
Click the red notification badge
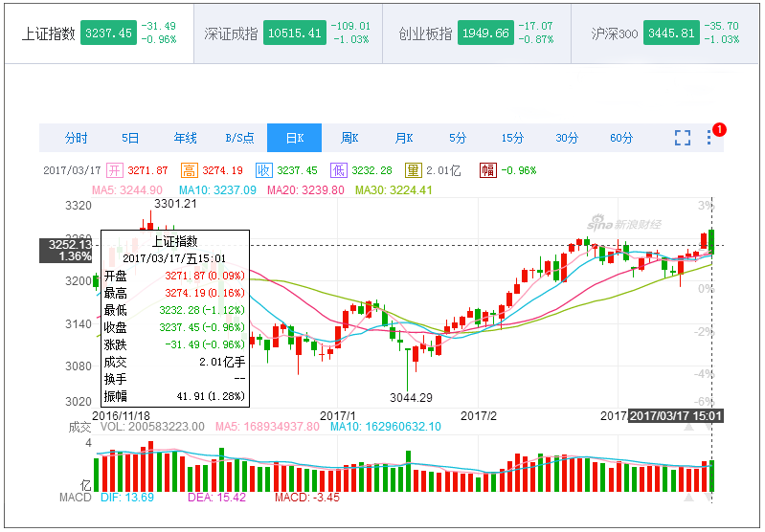(x=719, y=129)
